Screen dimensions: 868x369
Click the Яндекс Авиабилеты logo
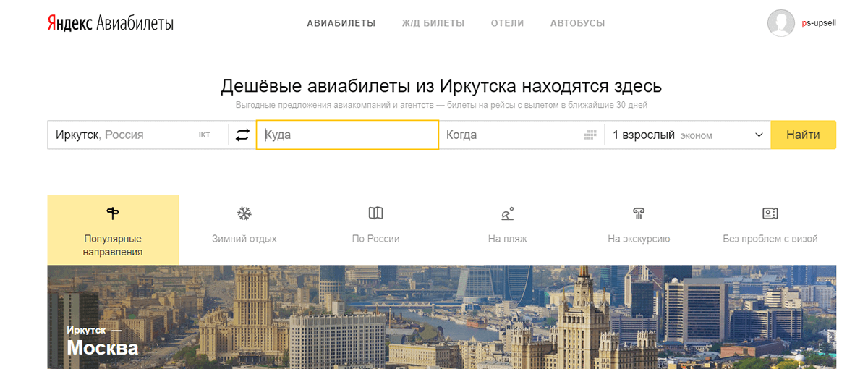pyautogui.click(x=110, y=23)
